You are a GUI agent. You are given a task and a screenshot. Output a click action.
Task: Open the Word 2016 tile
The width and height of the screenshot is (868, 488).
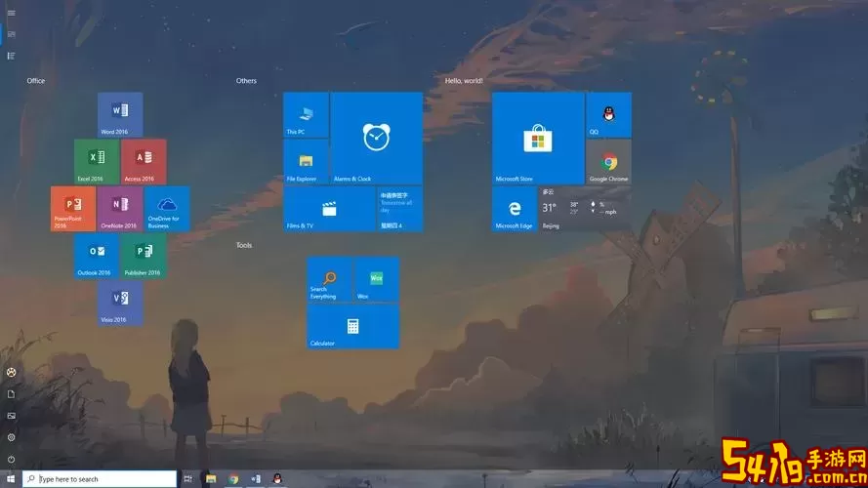pos(120,114)
